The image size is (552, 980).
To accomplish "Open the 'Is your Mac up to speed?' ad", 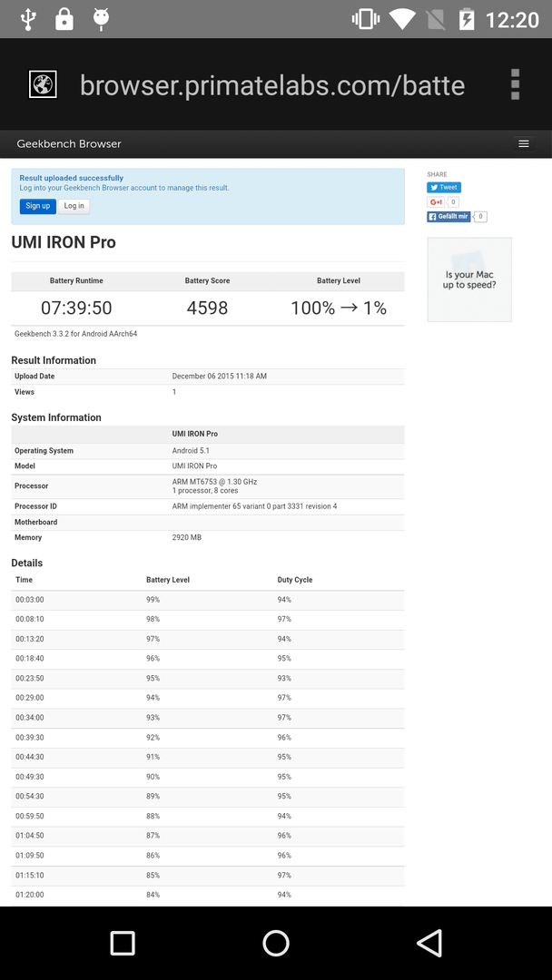I will (x=469, y=279).
